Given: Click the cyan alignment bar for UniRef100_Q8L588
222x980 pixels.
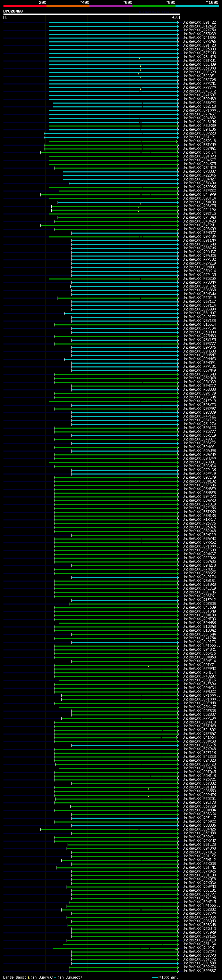Looking at the screenshot, I should [x=125, y=963].
